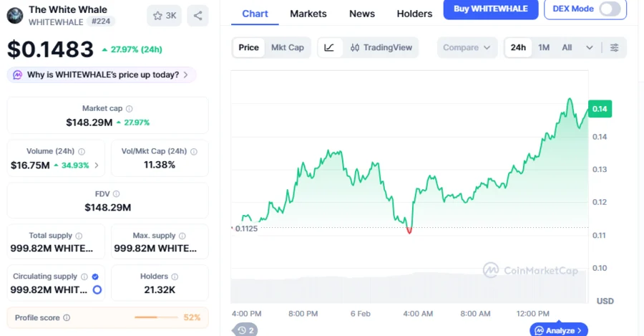Click the Profile score info icon
644x336 pixels.
67,317
